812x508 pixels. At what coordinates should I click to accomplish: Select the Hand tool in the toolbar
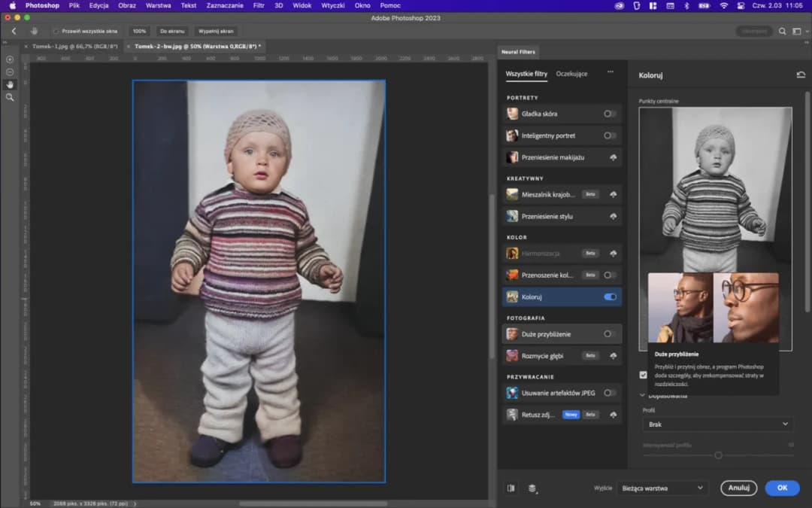tap(9, 84)
